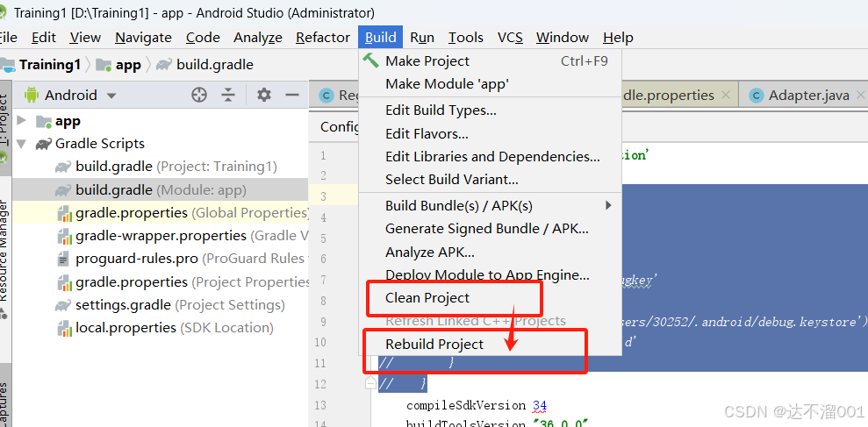Click local.properties file icon
This screenshot has width=868, height=427.
[65, 329]
